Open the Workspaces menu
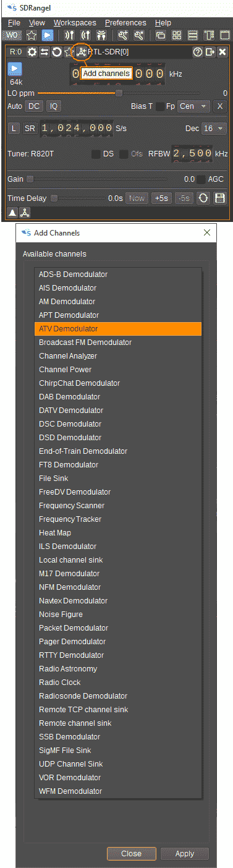The image size is (233, 868). (x=75, y=23)
